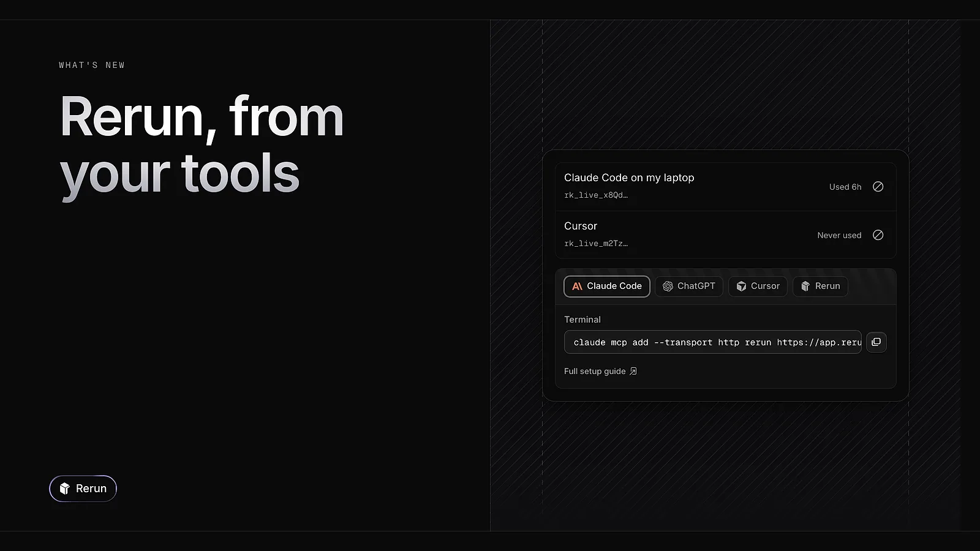Switch to the ChatGPT tab
The image size is (980, 551).
[689, 286]
